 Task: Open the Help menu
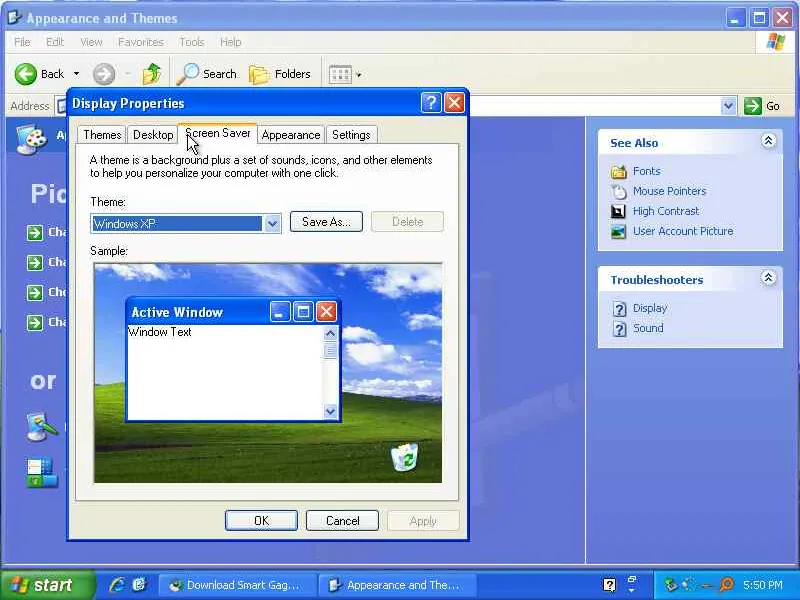coord(231,42)
